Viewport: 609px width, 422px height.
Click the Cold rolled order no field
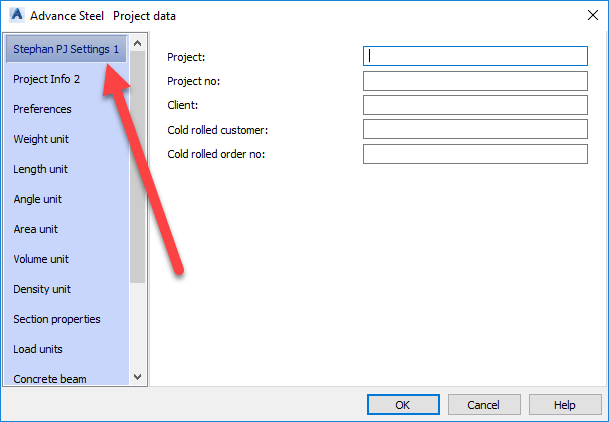[x=475, y=154]
